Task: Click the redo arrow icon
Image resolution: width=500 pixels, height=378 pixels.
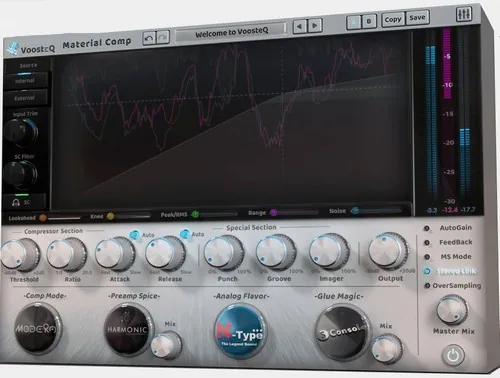Action: pos(163,37)
